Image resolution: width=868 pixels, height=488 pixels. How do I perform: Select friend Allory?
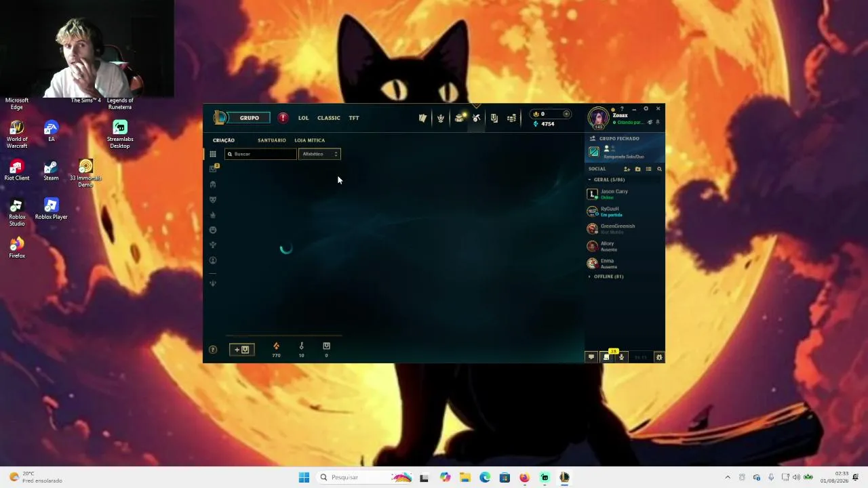625,246
